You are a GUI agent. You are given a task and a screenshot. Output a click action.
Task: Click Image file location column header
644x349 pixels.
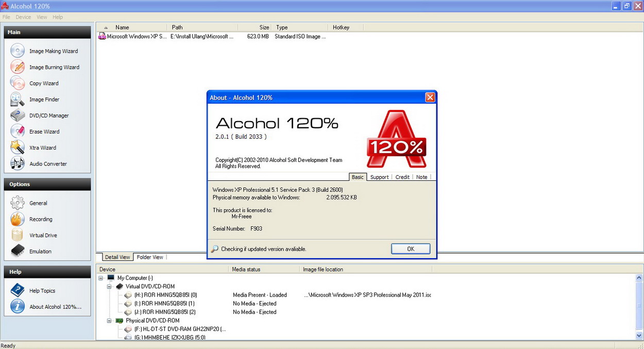click(366, 269)
